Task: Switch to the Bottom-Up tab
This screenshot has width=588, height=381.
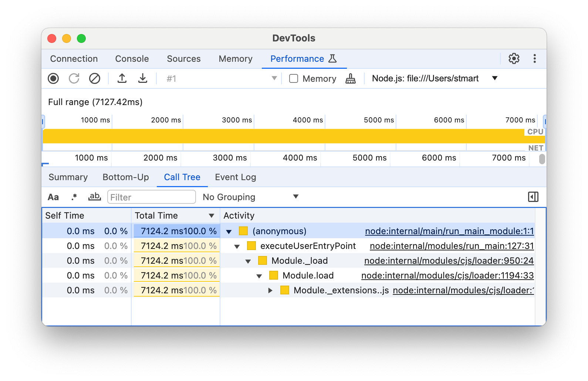Action: pos(126,177)
